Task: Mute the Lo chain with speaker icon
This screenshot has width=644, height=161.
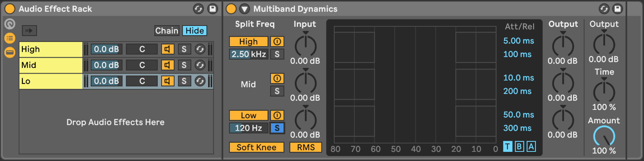Action: coord(168,81)
